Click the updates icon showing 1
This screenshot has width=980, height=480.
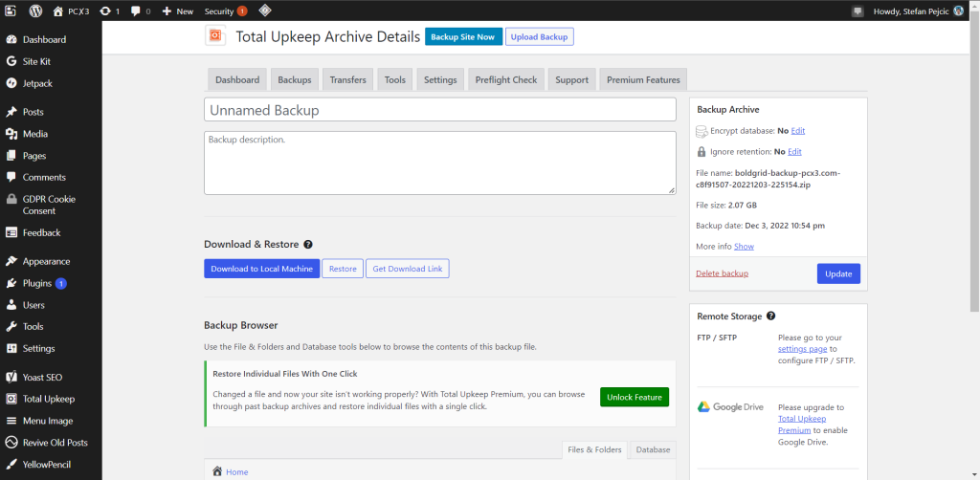pos(105,11)
